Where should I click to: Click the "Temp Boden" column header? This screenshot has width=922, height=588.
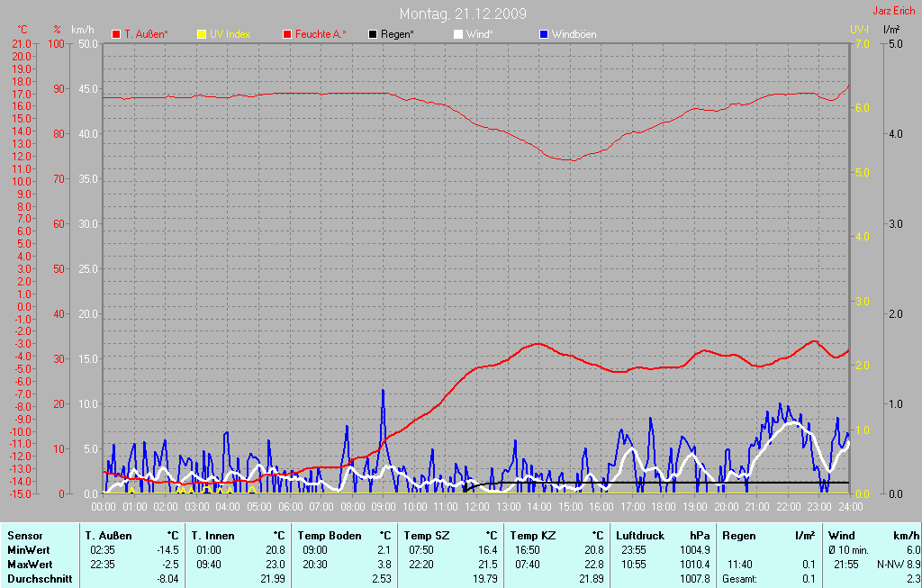coord(330,536)
